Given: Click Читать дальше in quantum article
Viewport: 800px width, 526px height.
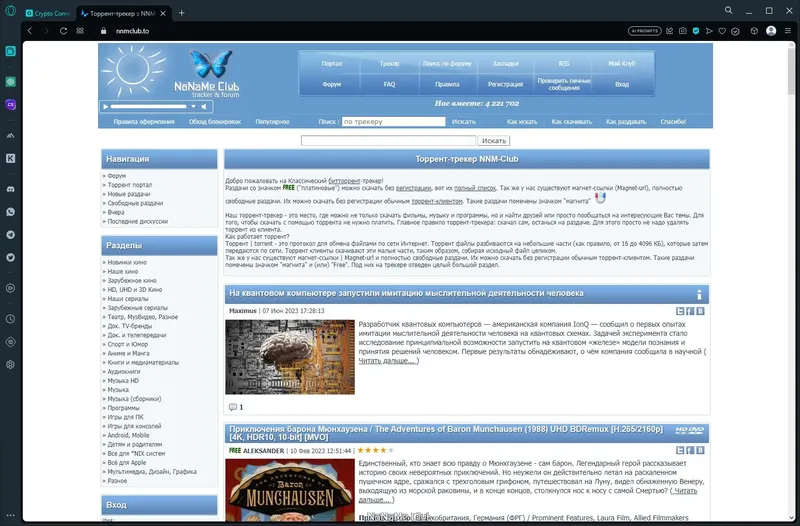Looking at the screenshot, I should [388, 361].
